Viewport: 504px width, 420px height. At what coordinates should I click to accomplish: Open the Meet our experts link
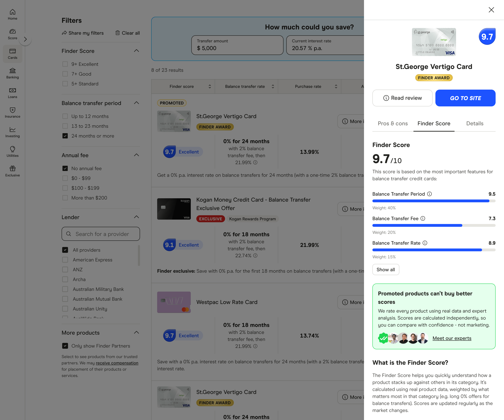point(452,338)
